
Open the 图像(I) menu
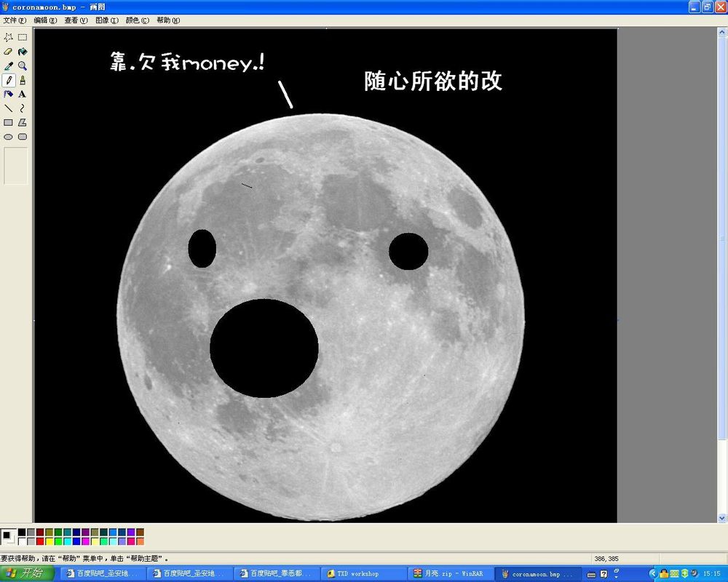coord(107,20)
